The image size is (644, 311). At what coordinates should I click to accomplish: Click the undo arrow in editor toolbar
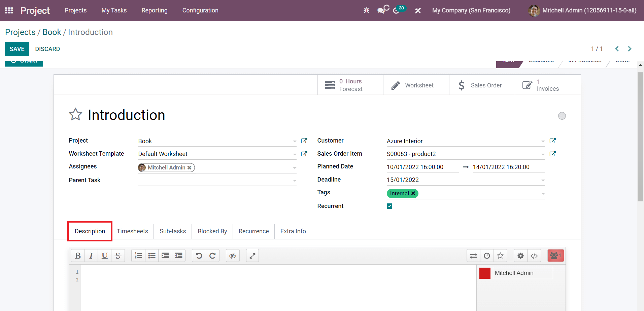tap(199, 256)
